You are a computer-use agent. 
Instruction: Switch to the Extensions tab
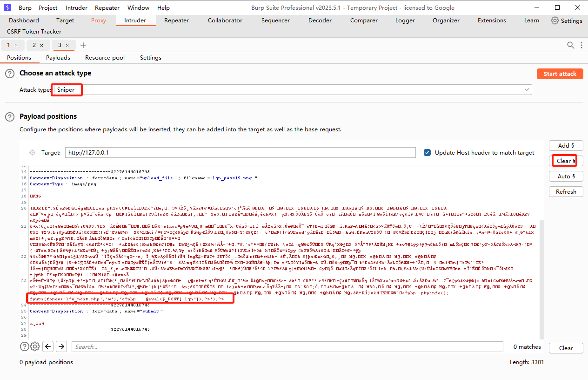click(x=492, y=20)
